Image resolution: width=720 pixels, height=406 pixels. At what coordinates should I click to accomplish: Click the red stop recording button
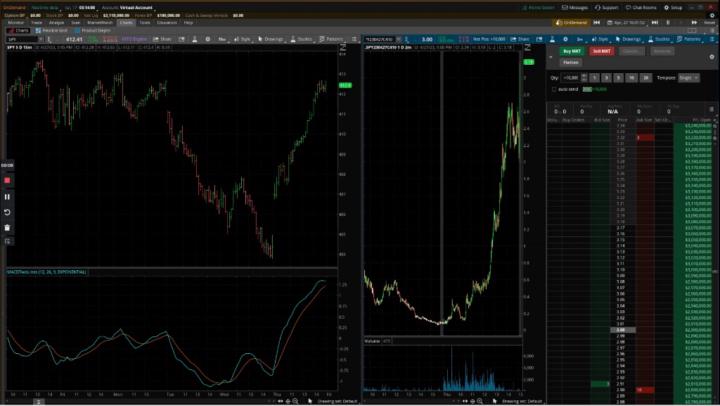pyautogui.click(x=7, y=181)
